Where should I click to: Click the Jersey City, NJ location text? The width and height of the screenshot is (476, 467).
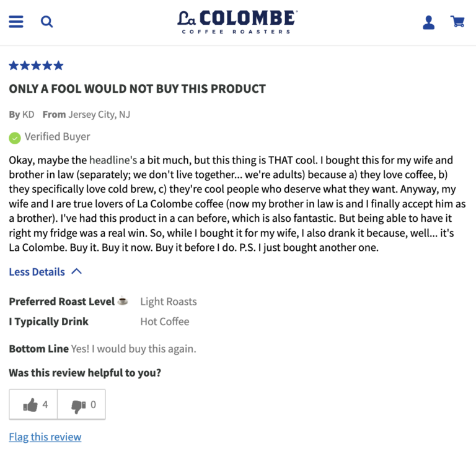pyautogui.click(x=99, y=115)
